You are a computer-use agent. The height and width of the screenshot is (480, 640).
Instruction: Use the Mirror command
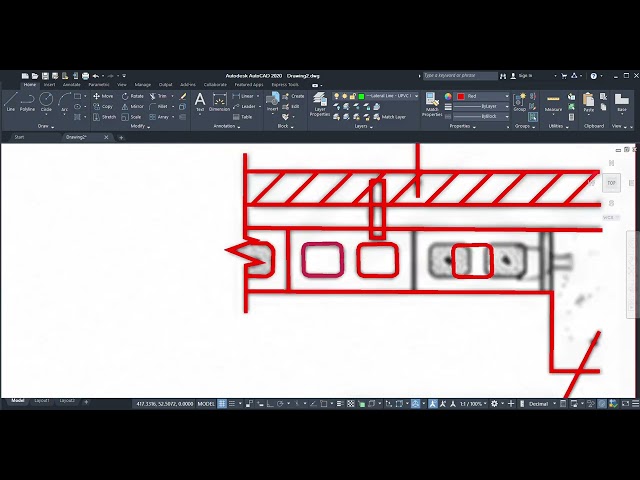(133, 107)
